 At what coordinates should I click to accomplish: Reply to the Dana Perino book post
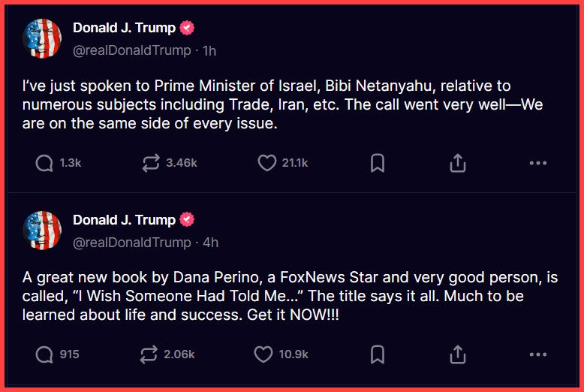pos(44,354)
